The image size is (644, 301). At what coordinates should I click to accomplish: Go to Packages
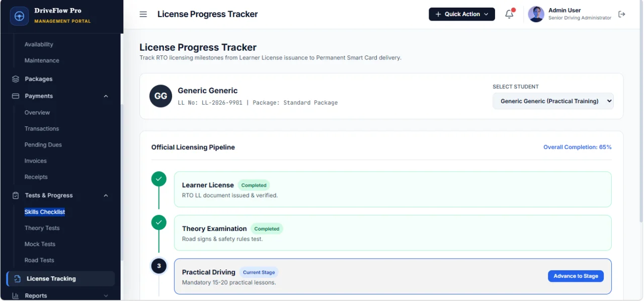click(39, 79)
